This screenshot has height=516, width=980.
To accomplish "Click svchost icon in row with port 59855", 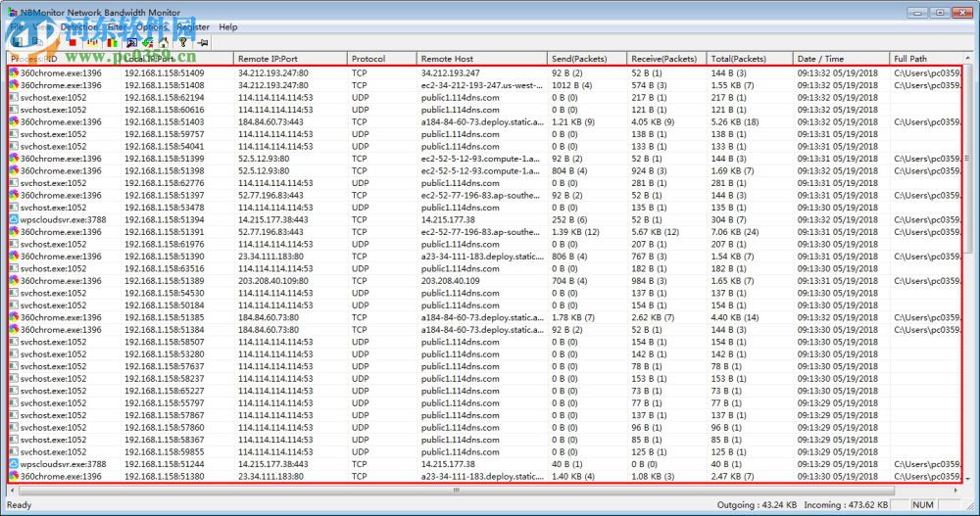I will pyautogui.click(x=14, y=451).
